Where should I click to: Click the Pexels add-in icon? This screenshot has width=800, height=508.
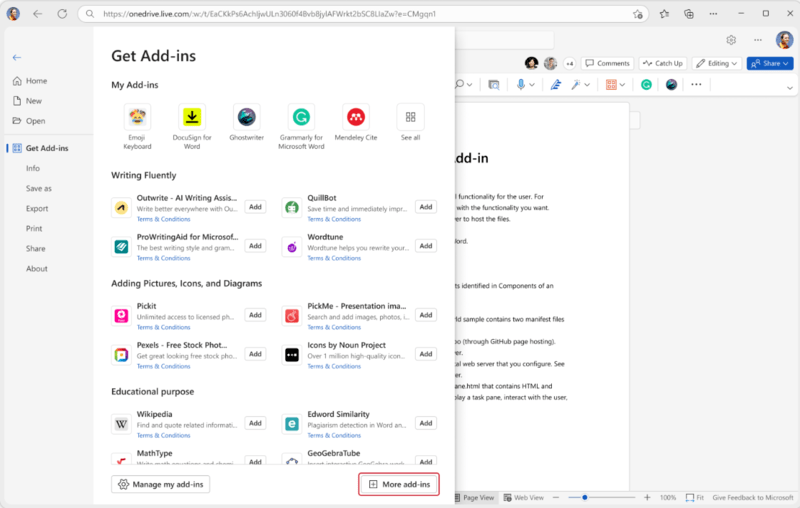pyautogui.click(x=121, y=355)
